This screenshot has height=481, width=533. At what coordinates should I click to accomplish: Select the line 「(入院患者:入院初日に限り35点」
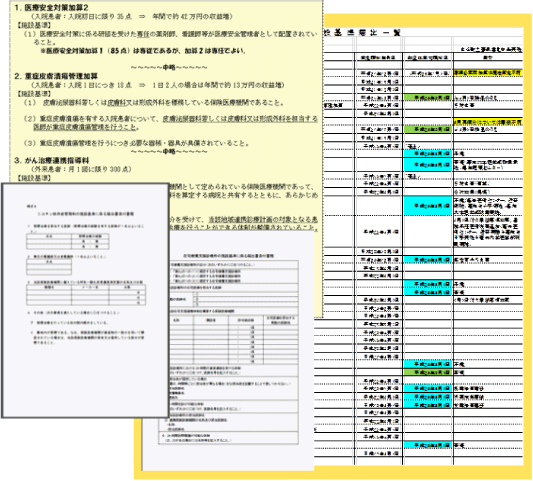point(132,16)
